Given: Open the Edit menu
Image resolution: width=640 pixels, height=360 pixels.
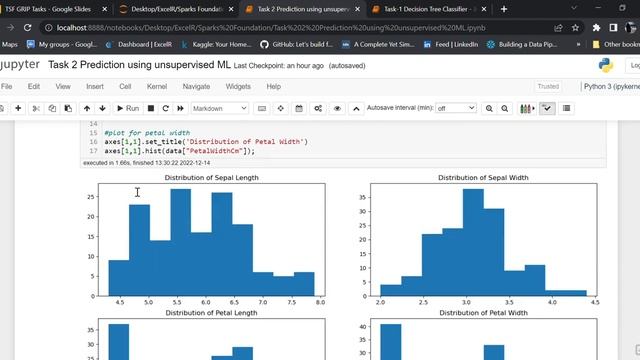Looking at the screenshot, I should (34, 87).
